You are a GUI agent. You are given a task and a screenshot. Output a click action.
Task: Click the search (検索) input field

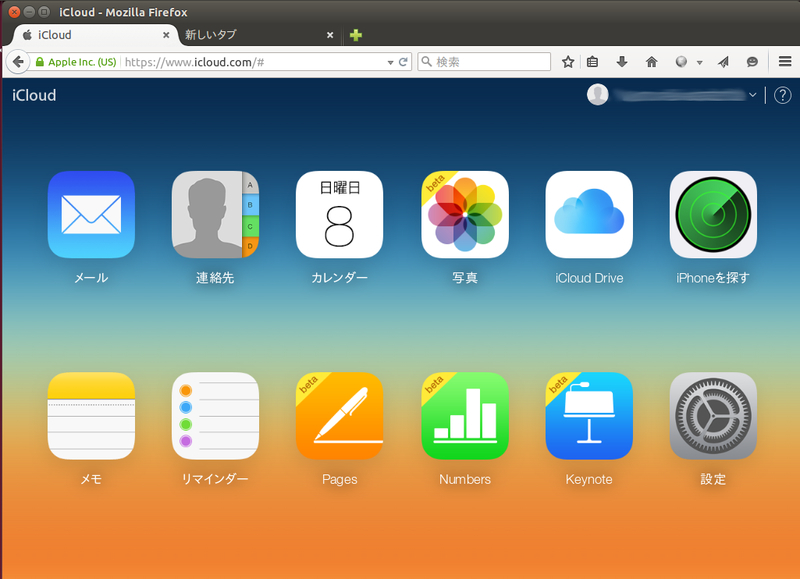484,62
